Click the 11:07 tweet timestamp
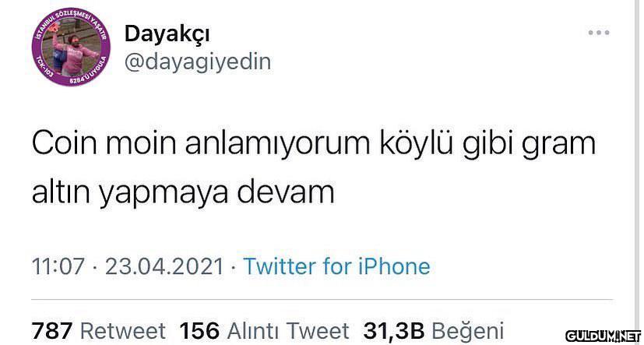644x345 pixels. [58, 266]
